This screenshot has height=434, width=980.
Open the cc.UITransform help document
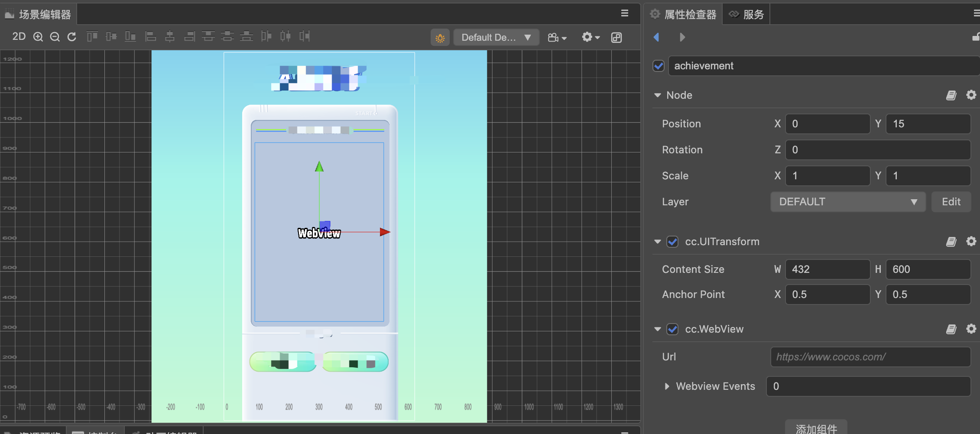click(951, 242)
